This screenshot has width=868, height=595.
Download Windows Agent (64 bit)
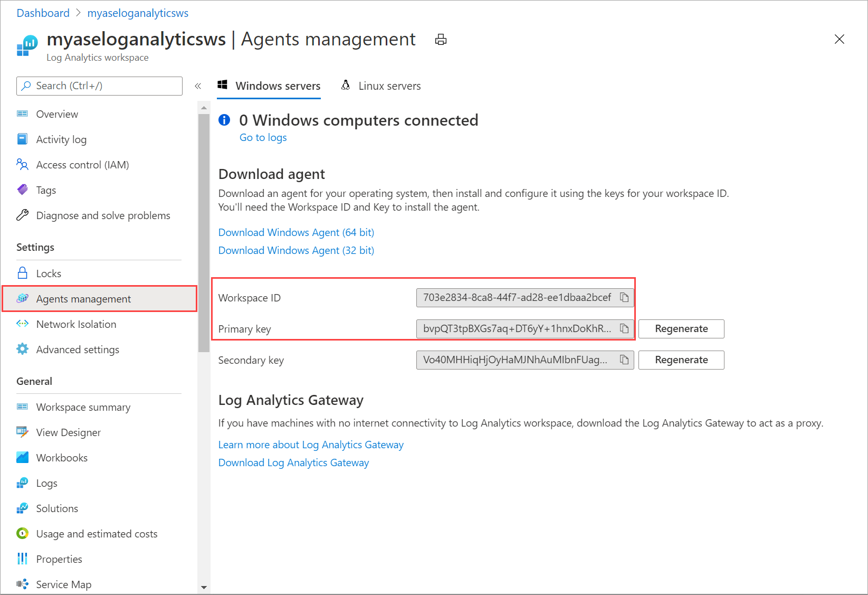point(296,232)
